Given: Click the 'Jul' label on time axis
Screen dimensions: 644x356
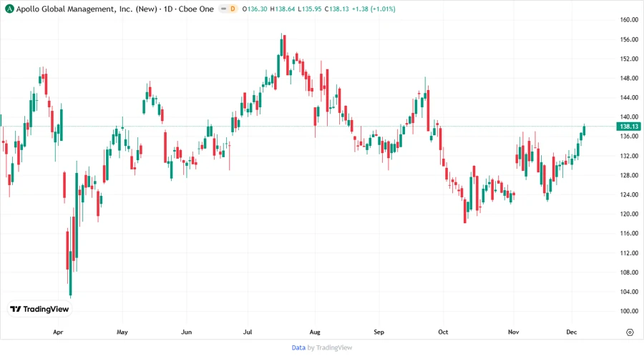Looking at the screenshot, I should coord(248,332).
